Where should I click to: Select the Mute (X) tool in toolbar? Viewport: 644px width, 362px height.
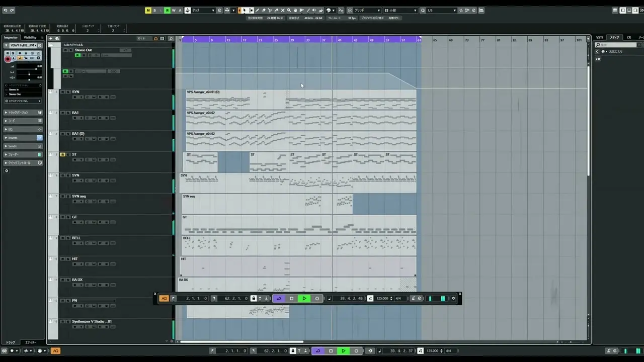(282, 10)
